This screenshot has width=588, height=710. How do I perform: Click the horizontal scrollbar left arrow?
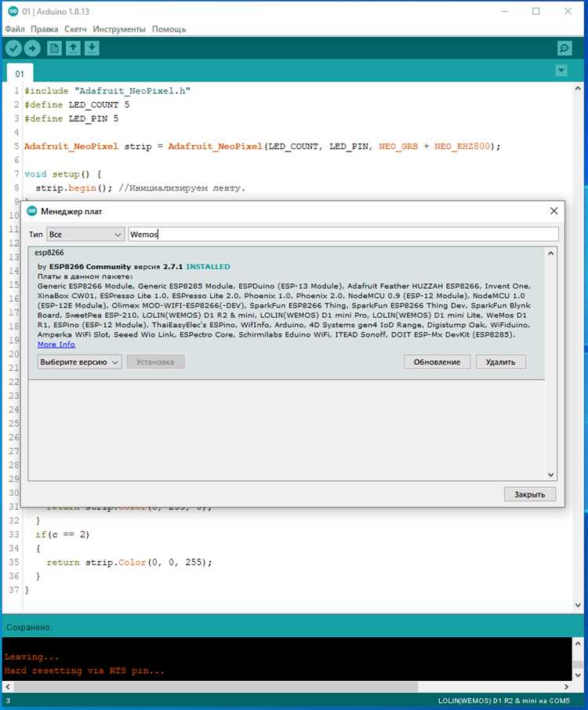tap(8, 686)
